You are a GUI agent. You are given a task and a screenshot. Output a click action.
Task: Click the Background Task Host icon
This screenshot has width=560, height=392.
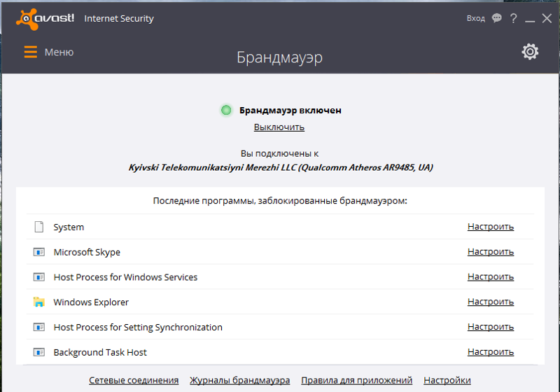coord(39,352)
